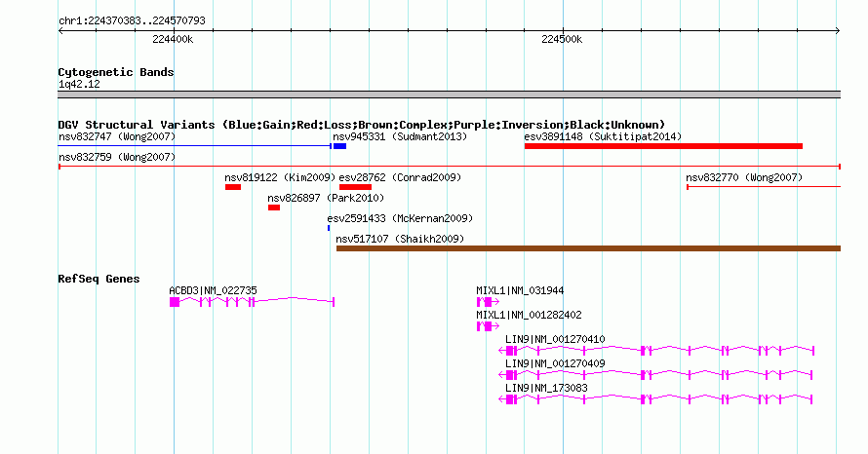The height and width of the screenshot is (454, 868).
Task: Click the Cytogenetic Bands track title
Action: click(116, 72)
